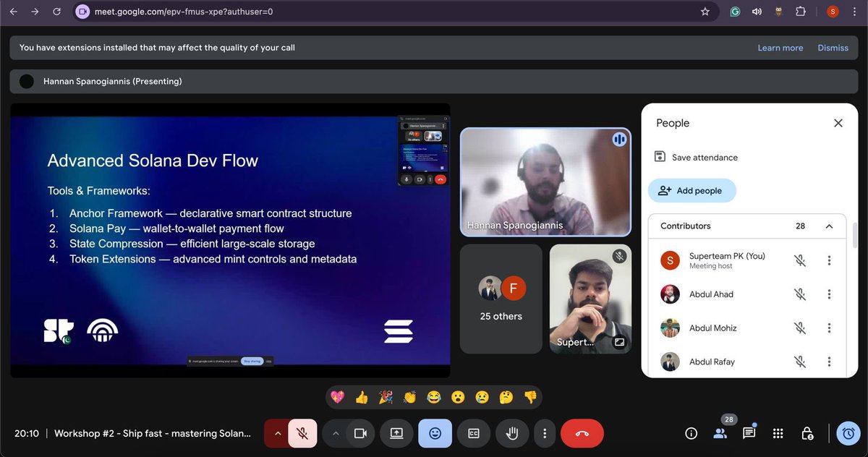Open meeting details info icon
The width and height of the screenshot is (868, 457).
click(x=691, y=433)
